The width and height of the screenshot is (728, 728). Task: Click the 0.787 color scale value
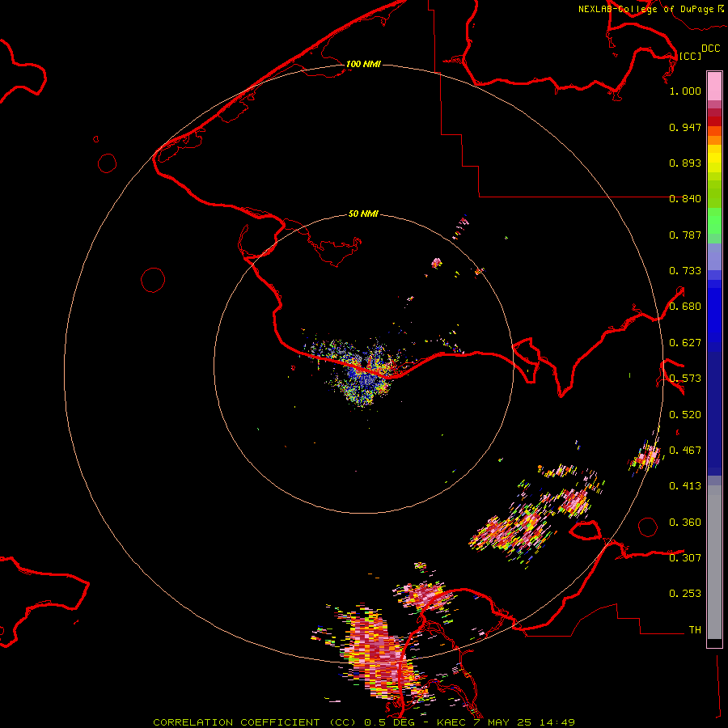tap(685, 235)
